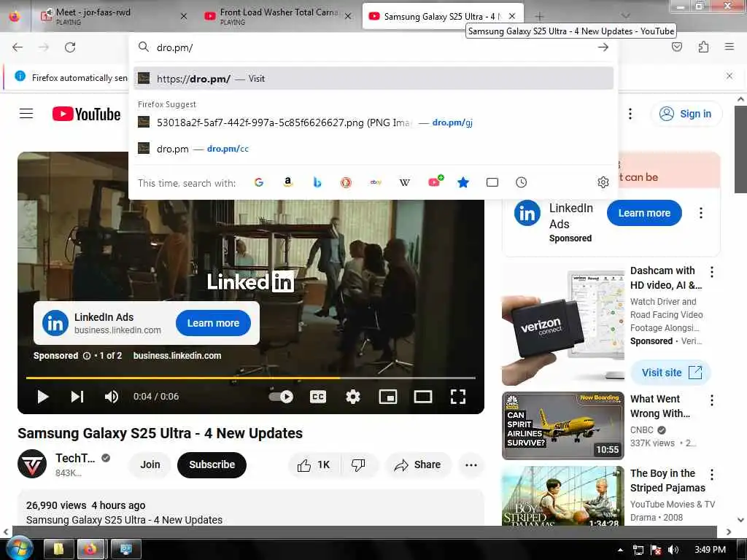Toggle closed captions CC button
This screenshot has width=747, height=560.
click(x=318, y=397)
